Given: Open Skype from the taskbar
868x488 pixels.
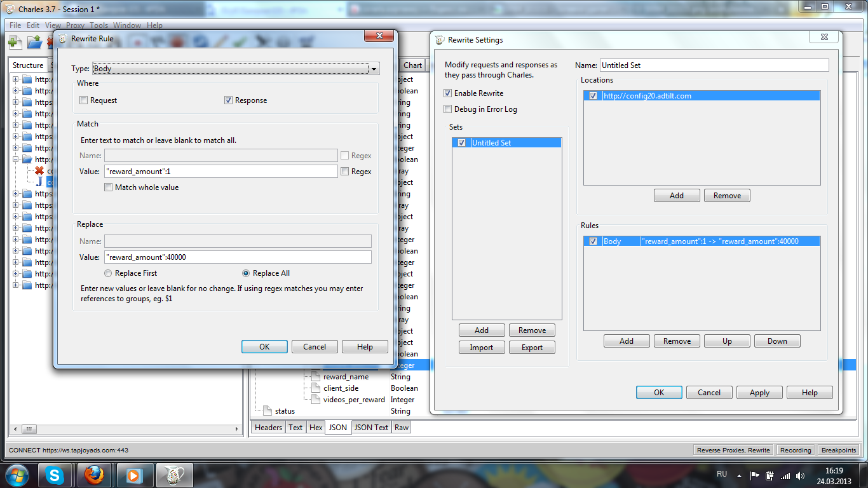Looking at the screenshot, I should pyautogui.click(x=56, y=475).
